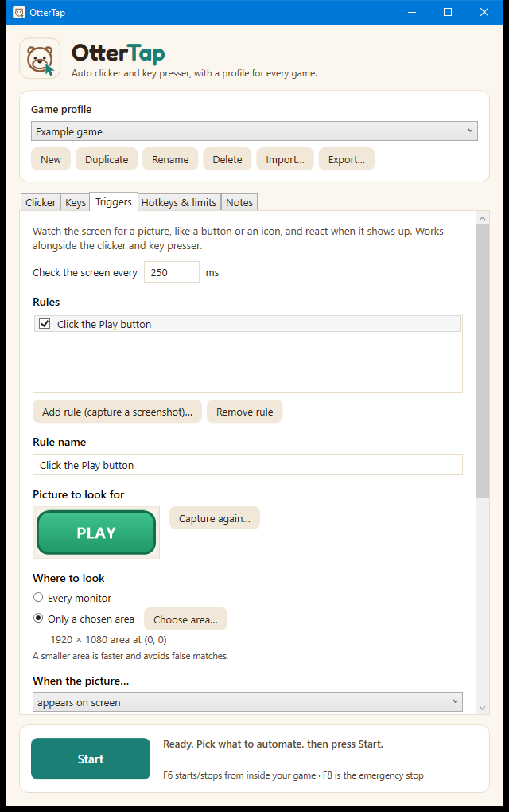Click the PLAY picture thumbnail
The height and width of the screenshot is (812, 509).
96,533
